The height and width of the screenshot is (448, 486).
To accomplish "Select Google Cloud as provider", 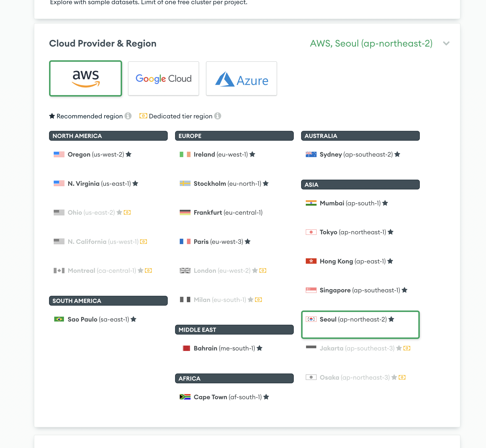I will (x=164, y=78).
